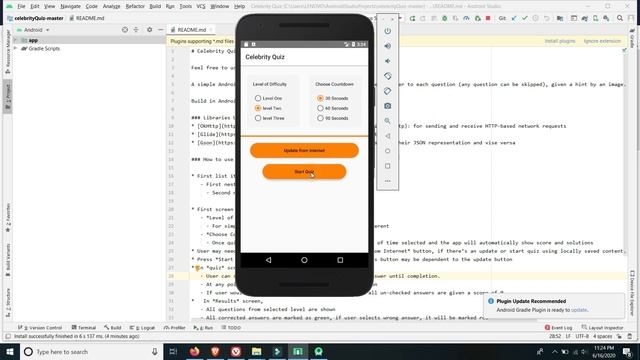Click the green Debug bug icon

[444, 18]
